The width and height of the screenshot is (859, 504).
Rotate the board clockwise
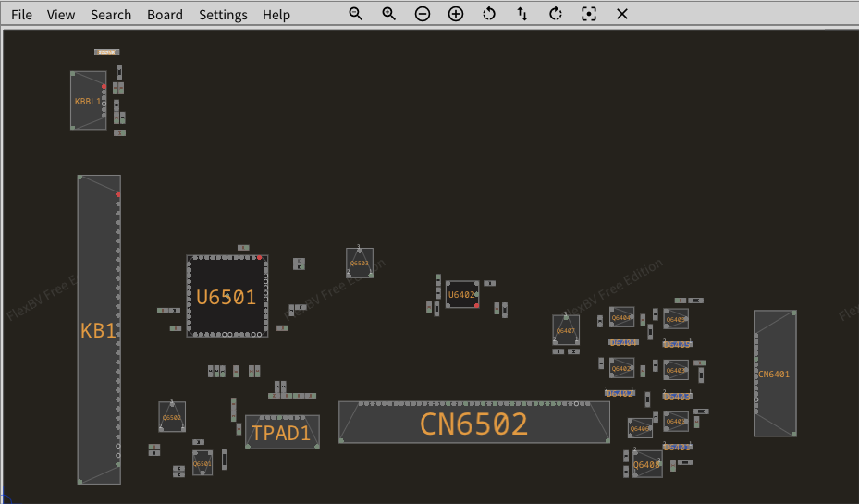[556, 14]
